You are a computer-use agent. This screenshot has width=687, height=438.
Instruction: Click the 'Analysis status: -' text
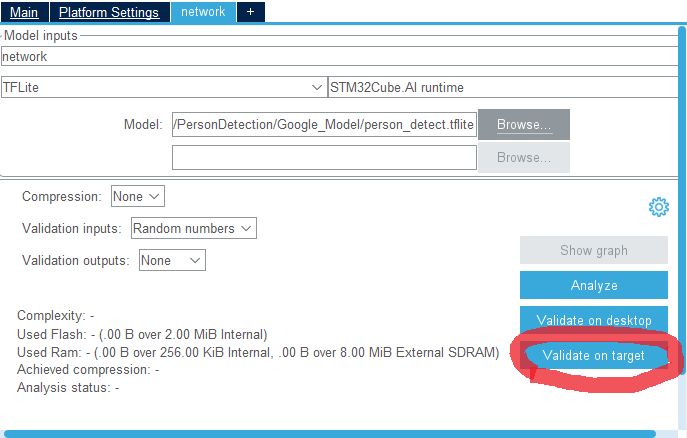click(x=68, y=388)
